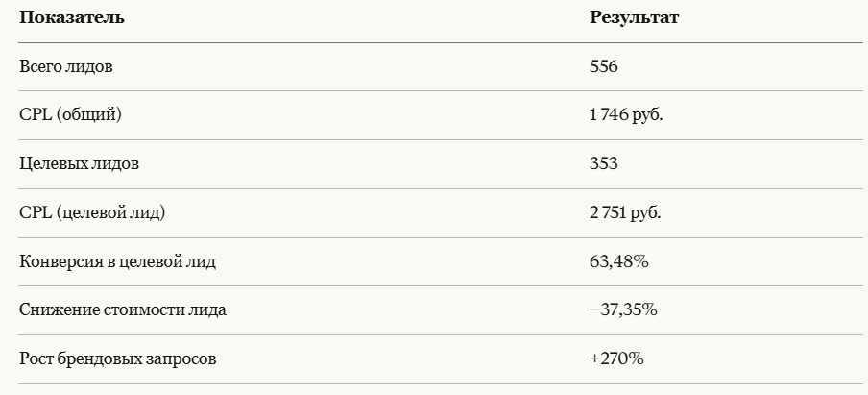This screenshot has height=395, width=868.
Task: Click the +270% value
Action: click(616, 358)
